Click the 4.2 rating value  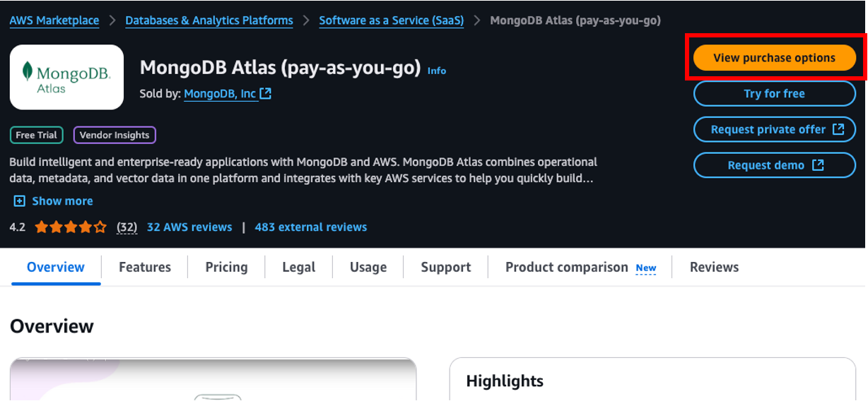(x=18, y=227)
